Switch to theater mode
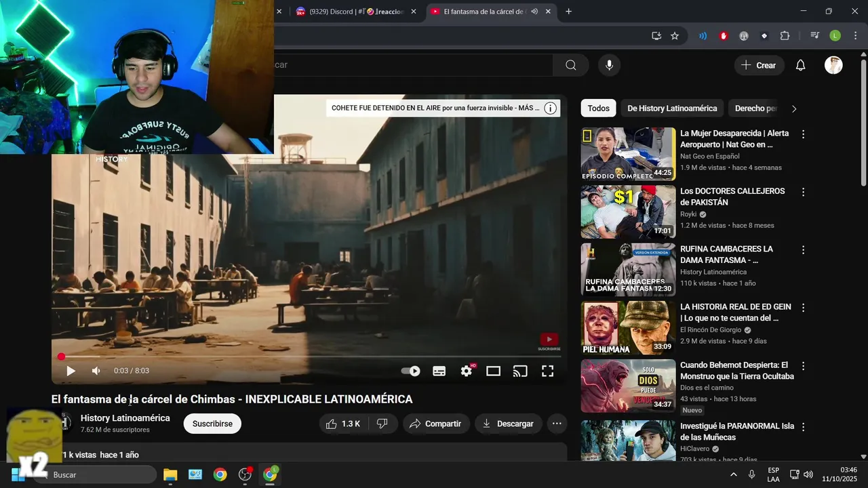Image resolution: width=868 pixels, height=488 pixels. [493, 371]
